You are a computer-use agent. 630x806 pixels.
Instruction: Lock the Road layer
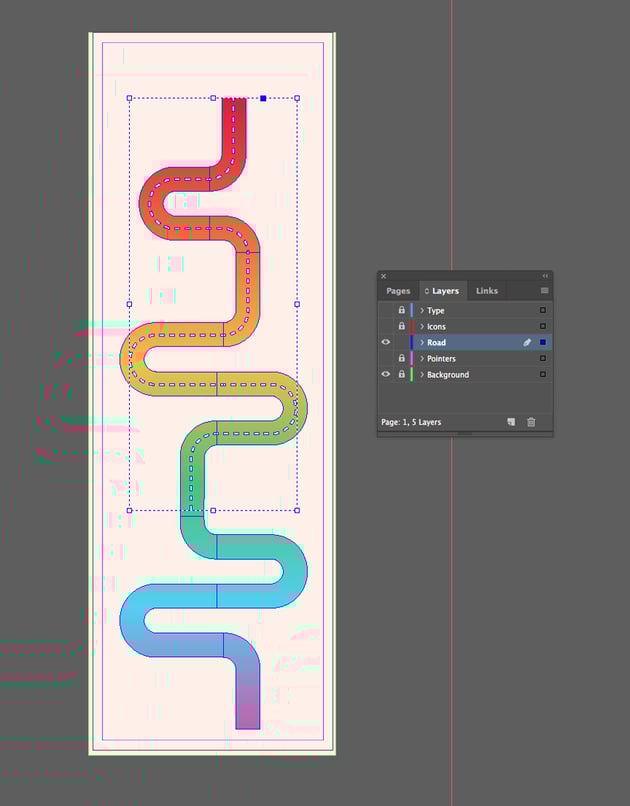point(401,342)
